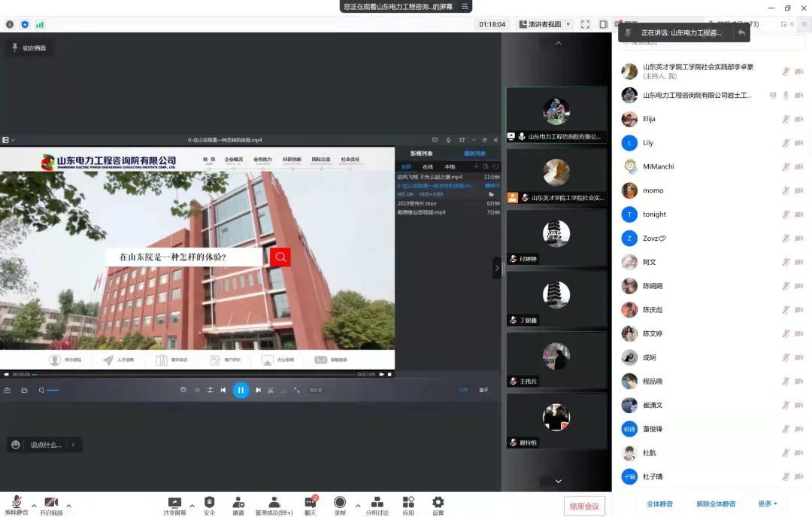The width and height of the screenshot is (812, 517).
Task: Expand share options arrow beside 共享屏幕
Action: [x=192, y=506]
